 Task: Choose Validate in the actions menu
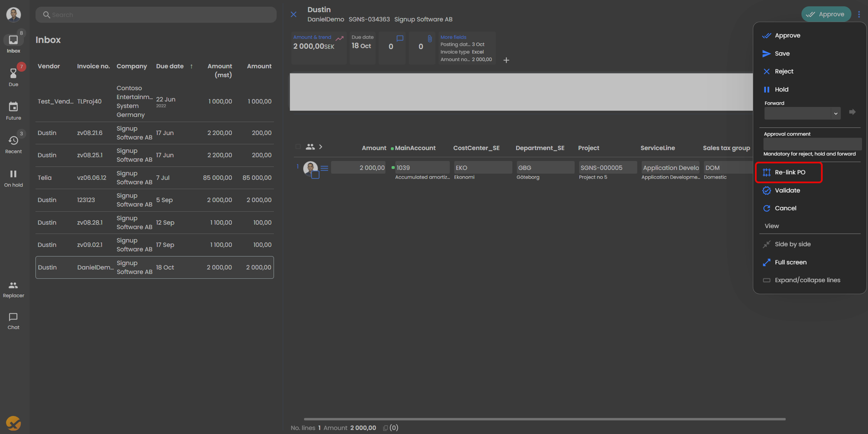(x=787, y=191)
